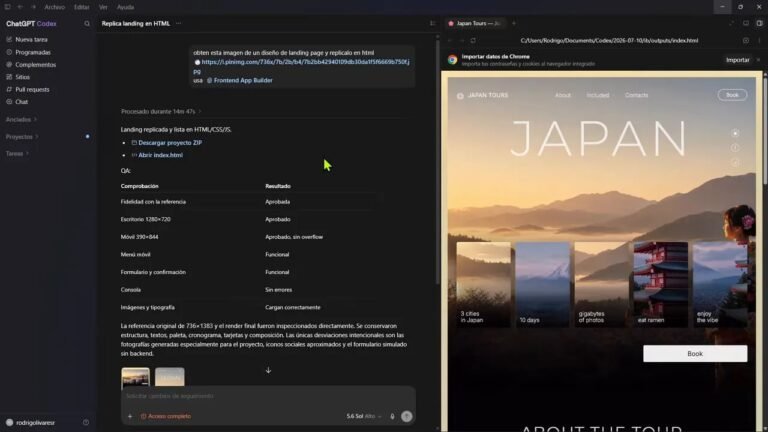Open the pinimg image URL link
This screenshot has width=768, height=432.
pyautogui.click(x=302, y=66)
